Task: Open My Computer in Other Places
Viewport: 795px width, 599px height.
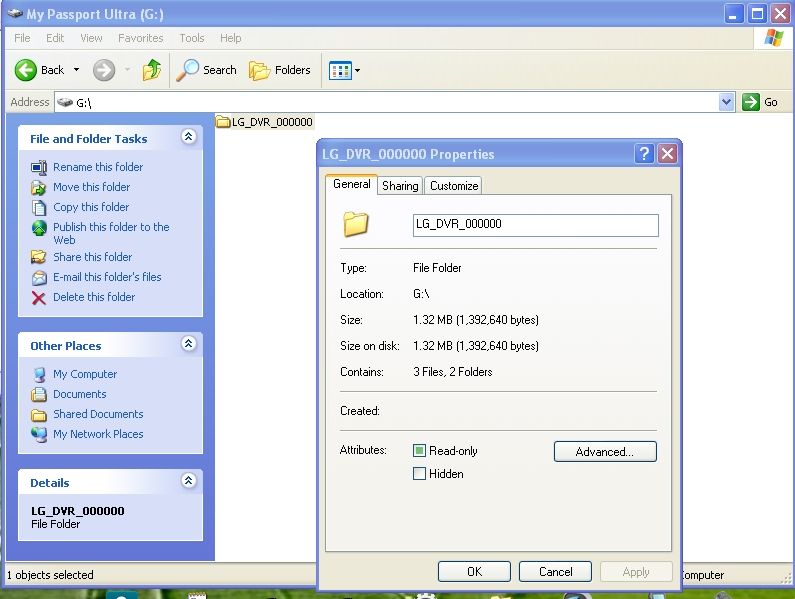Action: [85, 374]
